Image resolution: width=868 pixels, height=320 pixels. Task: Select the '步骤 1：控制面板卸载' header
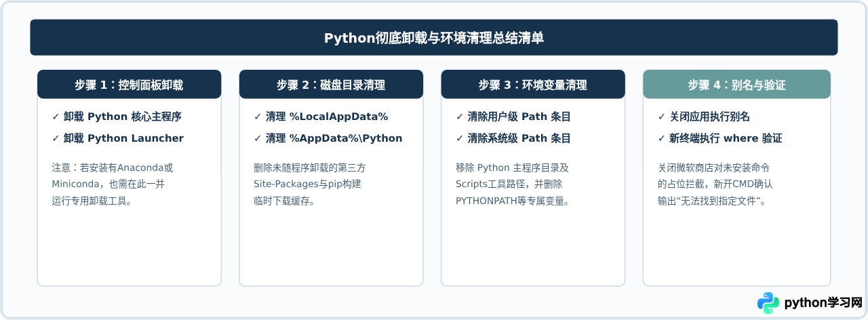click(x=129, y=85)
